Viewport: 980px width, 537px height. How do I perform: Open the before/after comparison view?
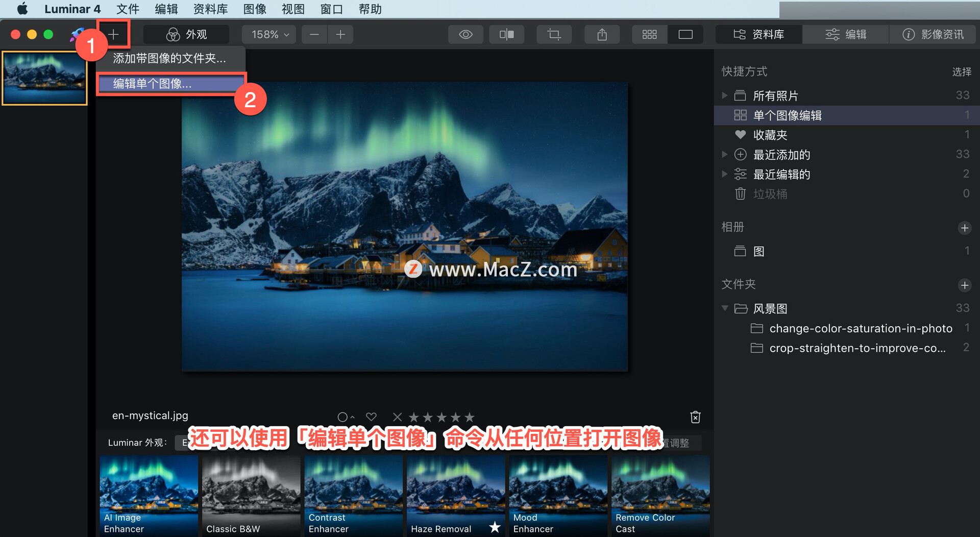tap(506, 34)
